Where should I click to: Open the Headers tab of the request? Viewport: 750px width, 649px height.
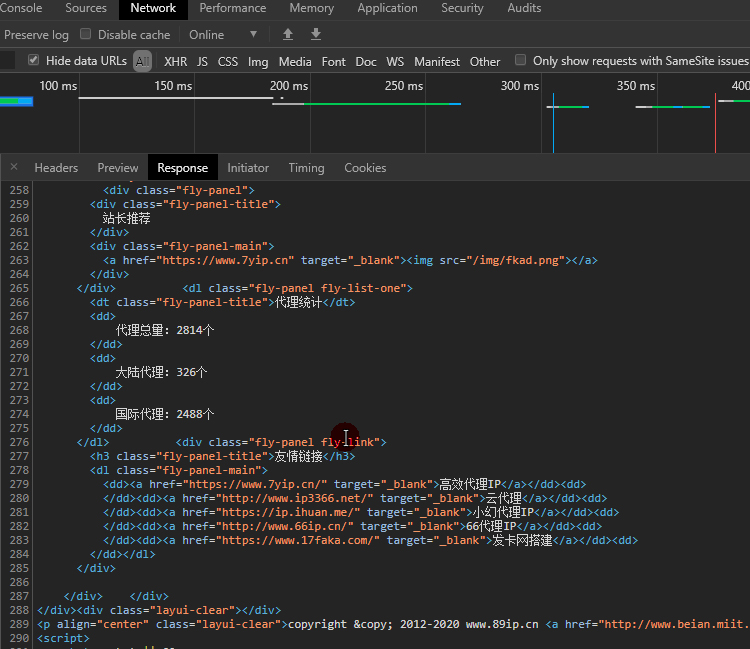56,168
